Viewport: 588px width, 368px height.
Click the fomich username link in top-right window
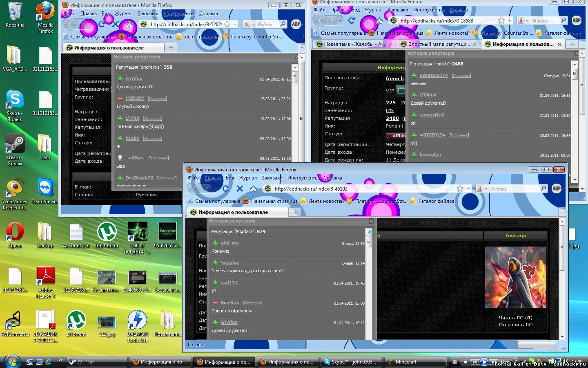coord(394,79)
